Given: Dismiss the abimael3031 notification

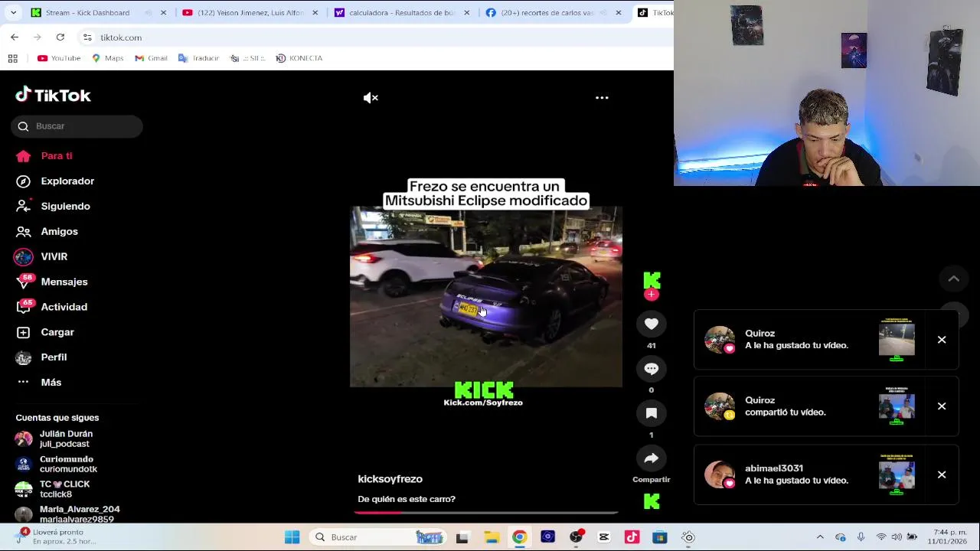Looking at the screenshot, I should point(942,474).
